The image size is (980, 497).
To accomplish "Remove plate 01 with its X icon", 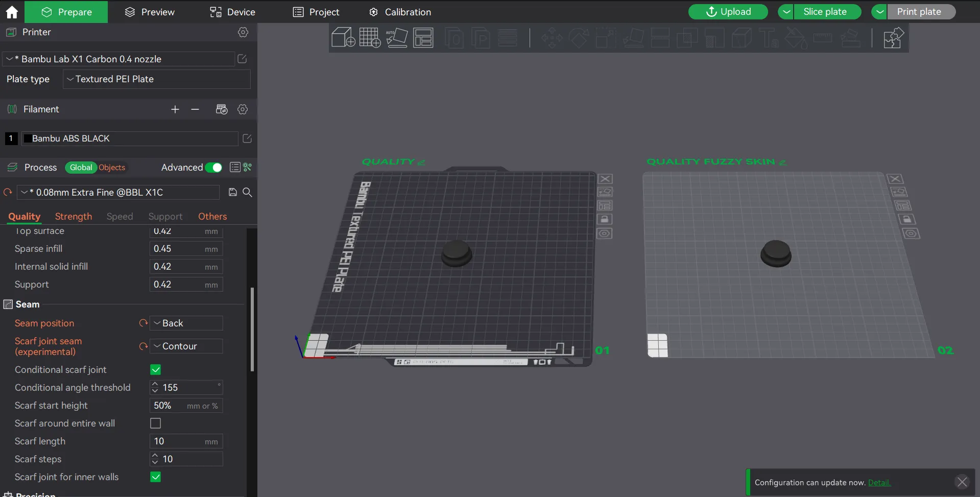I will [x=605, y=179].
